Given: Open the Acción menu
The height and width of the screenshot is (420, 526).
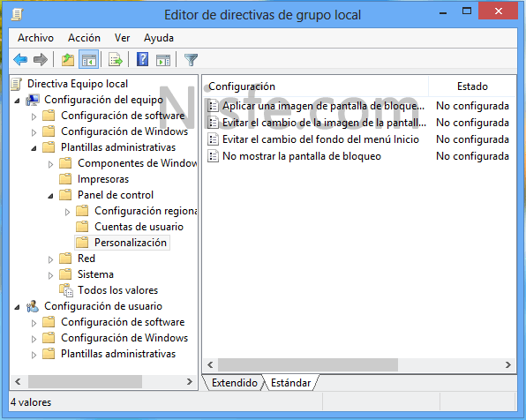Looking at the screenshot, I should point(84,38).
